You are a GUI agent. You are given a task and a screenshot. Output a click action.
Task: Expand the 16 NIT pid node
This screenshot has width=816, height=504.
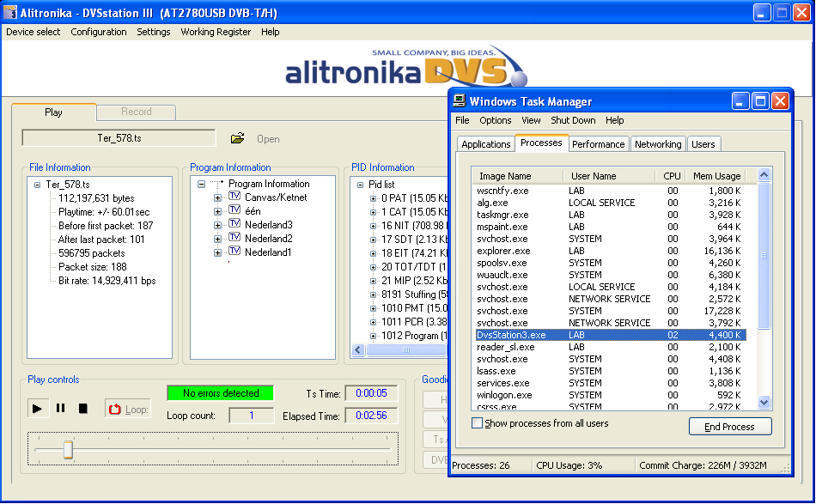click(x=373, y=226)
